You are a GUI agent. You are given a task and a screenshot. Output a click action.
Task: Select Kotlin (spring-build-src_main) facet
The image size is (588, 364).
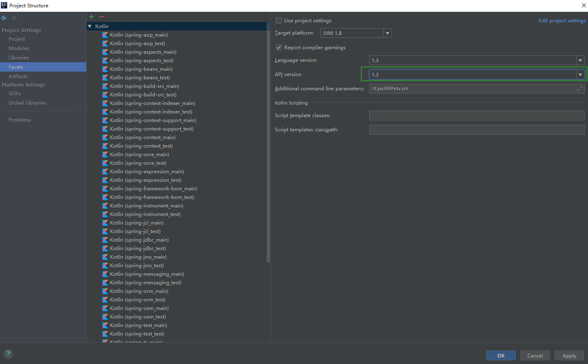pos(144,86)
